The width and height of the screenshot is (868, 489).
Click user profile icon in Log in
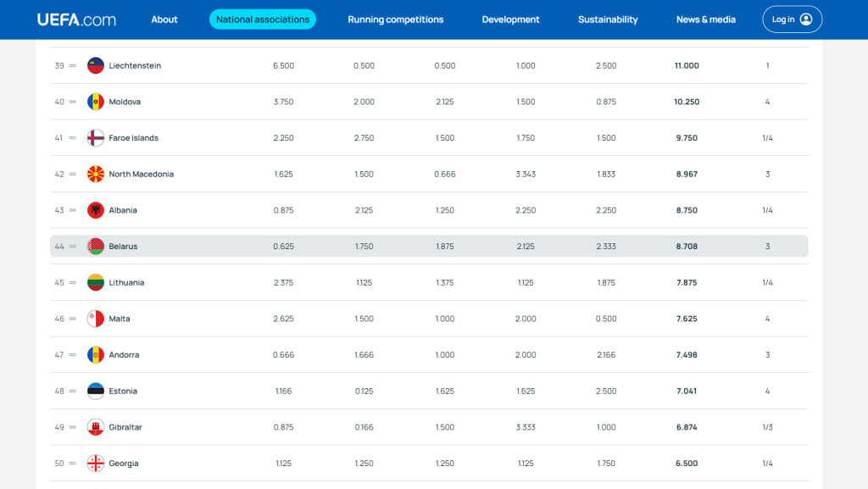click(806, 19)
